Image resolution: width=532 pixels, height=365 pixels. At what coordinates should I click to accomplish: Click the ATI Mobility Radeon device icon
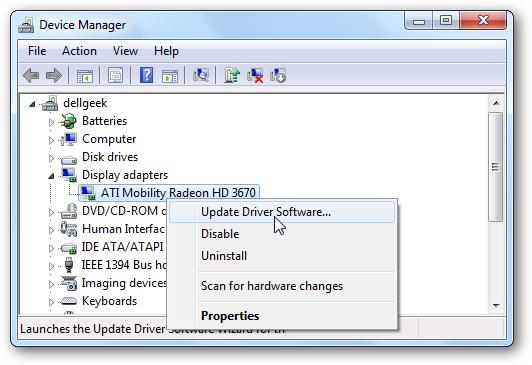coord(88,193)
